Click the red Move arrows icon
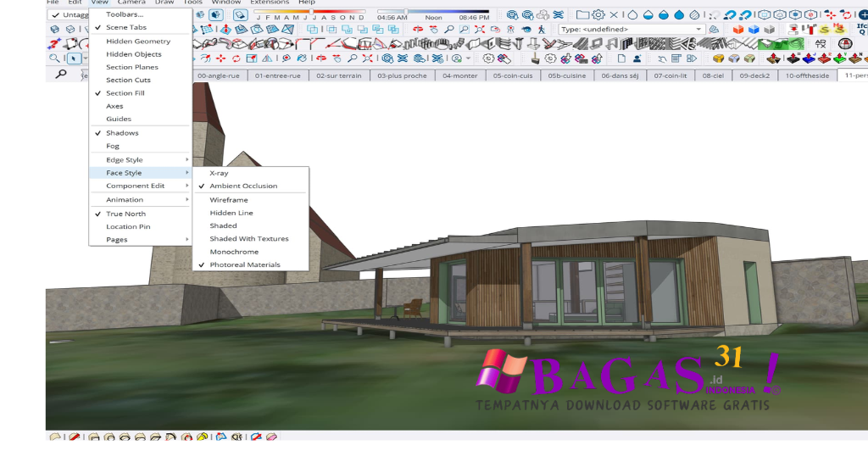The width and height of the screenshot is (868, 456). point(221,58)
